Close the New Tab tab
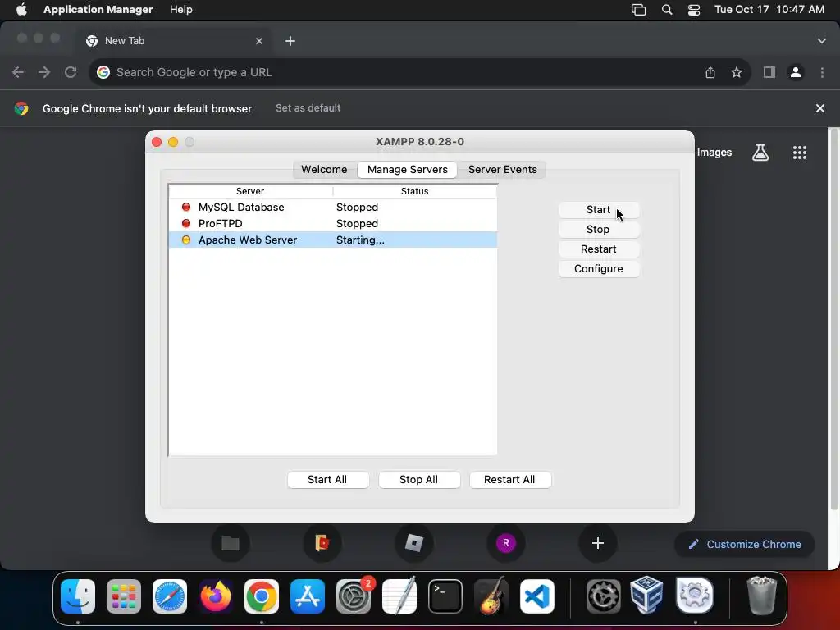840x630 pixels. point(259,41)
